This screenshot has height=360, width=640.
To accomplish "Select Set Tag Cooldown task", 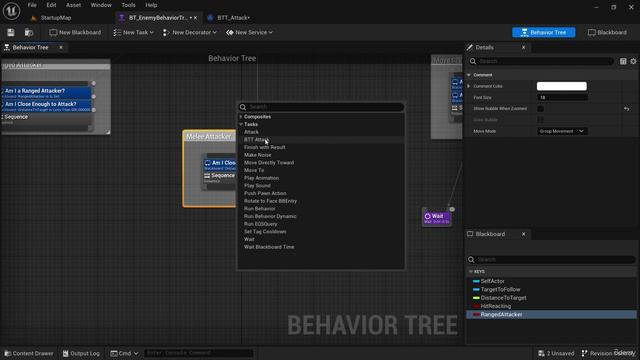I will (x=265, y=231).
